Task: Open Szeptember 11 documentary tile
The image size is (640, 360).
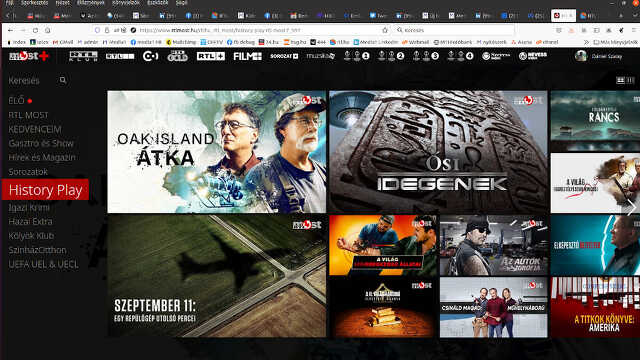Action: click(217, 276)
